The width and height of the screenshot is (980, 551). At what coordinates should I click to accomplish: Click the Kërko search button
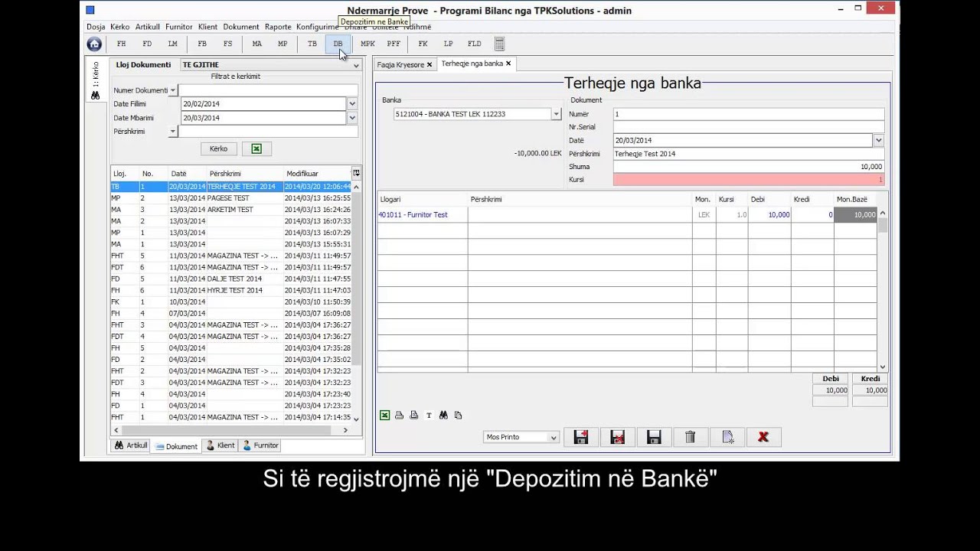click(219, 149)
